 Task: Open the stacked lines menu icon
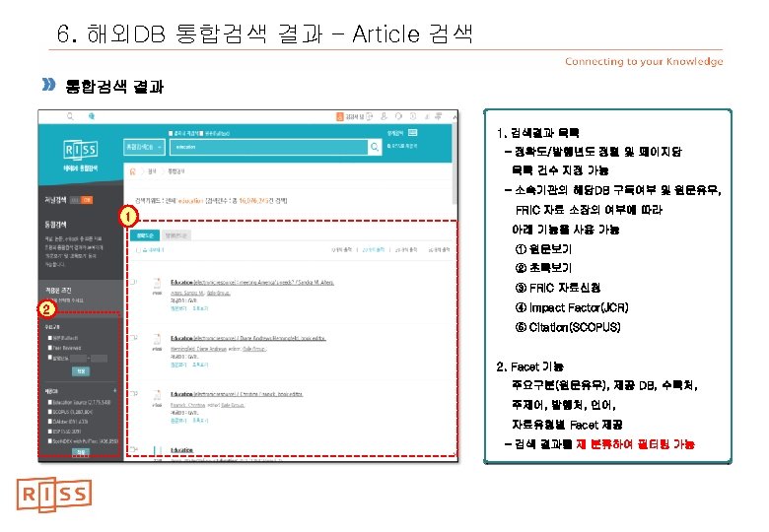[439, 116]
